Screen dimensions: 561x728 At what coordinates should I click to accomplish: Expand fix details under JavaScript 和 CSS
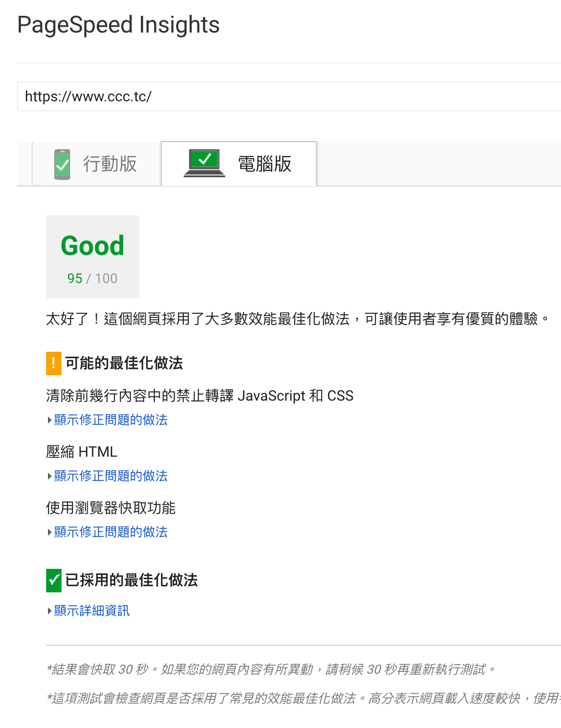50,420
